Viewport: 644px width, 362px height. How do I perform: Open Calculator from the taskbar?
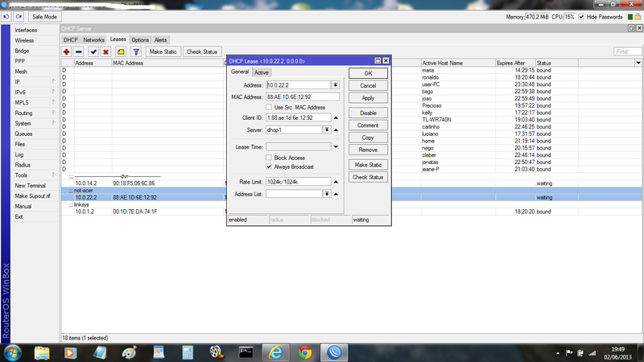pos(188,352)
